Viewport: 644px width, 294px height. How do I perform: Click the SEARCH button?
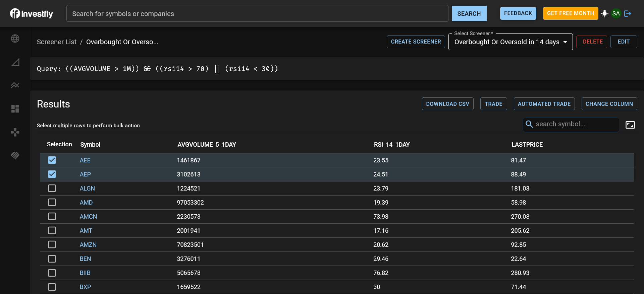pyautogui.click(x=469, y=13)
